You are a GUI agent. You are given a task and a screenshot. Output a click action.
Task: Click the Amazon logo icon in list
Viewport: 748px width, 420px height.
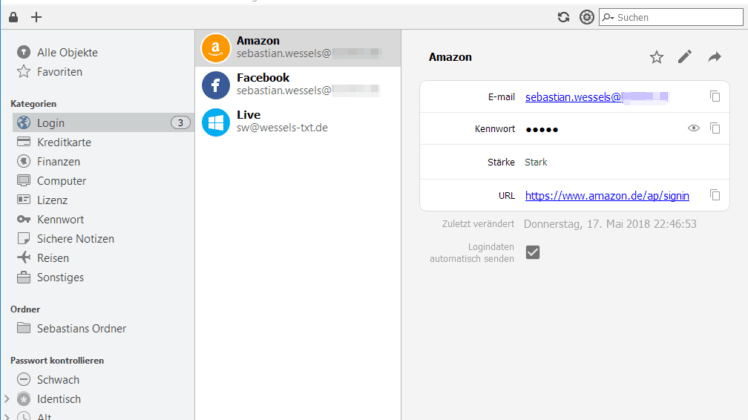(216, 48)
